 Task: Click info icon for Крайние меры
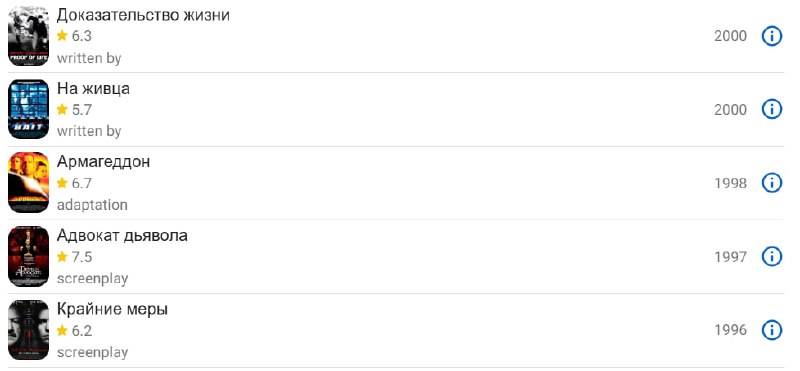(771, 330)
